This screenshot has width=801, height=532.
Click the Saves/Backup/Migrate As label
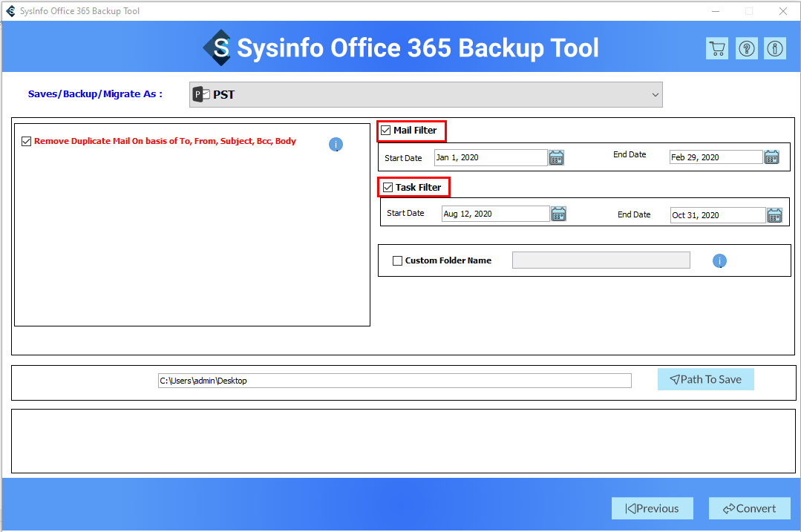click(95, 94)
